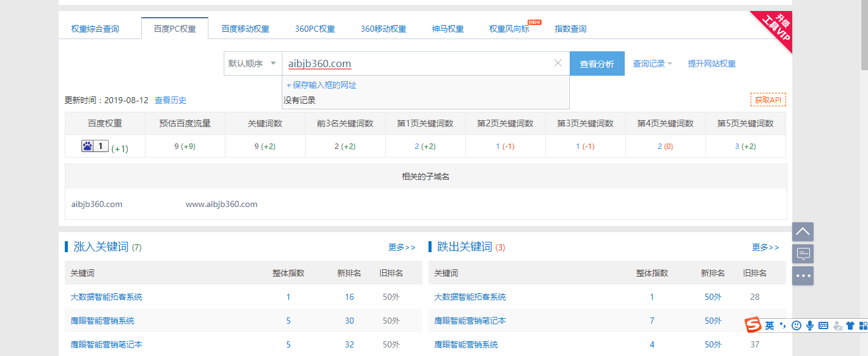Click the 第3页关键词数 value 1 (-1)
The width and height of the screenshot is (868, 356).
(586, 147)
